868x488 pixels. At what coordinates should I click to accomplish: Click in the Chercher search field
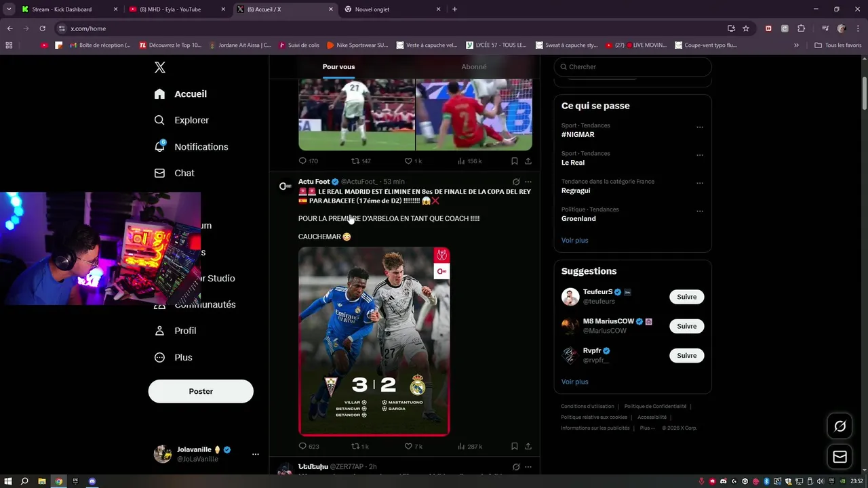[633, 67]
